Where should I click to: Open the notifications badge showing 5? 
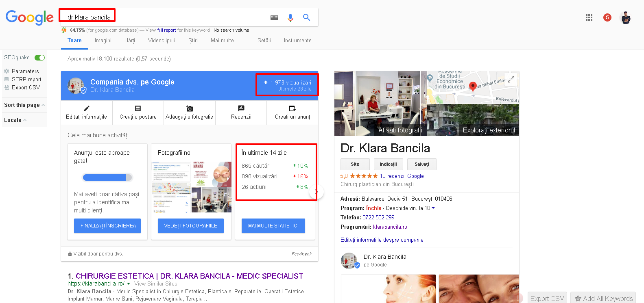pyautogui.click(x=607, y=17)
